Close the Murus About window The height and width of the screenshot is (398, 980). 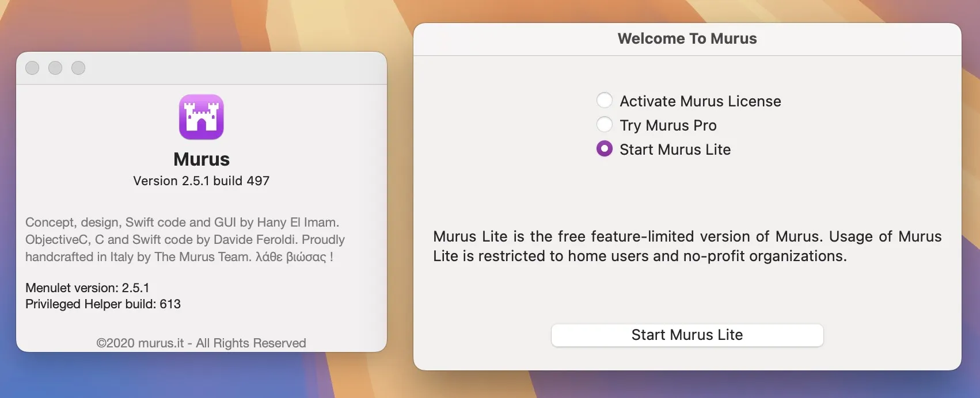[32, 68]
